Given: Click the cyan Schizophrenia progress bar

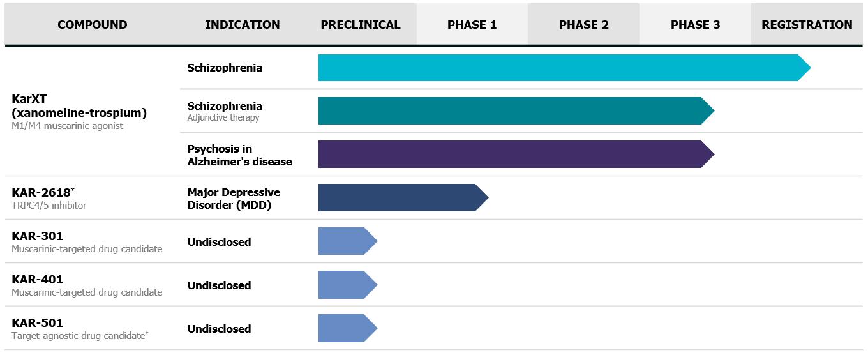Looking at the screenshot, I should (x=562, y=68).
